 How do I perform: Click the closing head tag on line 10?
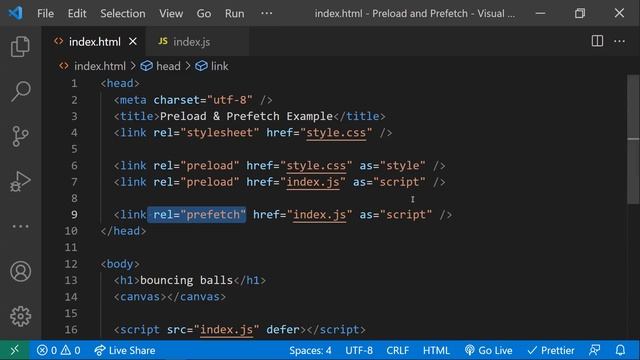pos(123,231)
